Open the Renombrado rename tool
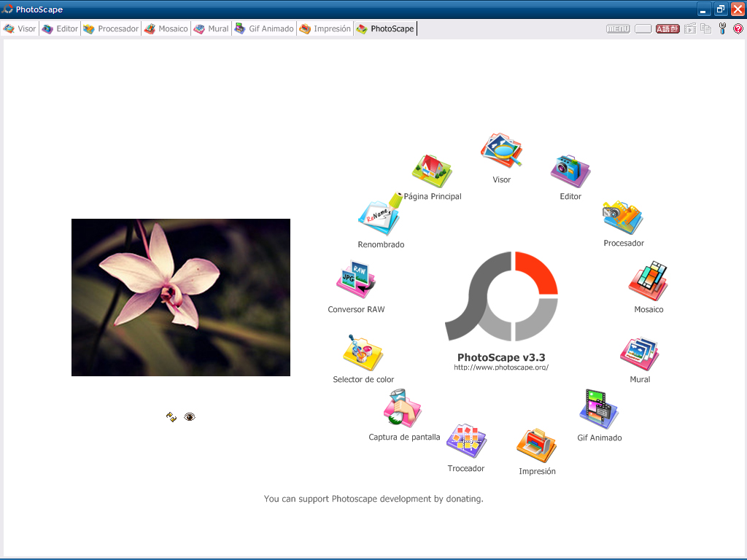This screenshot has height=560, width=747. point(379,215)
